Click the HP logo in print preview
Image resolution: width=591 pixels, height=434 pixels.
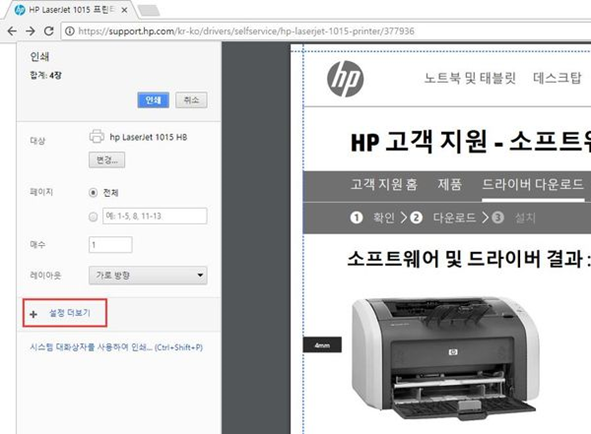(x=345, y=79)
